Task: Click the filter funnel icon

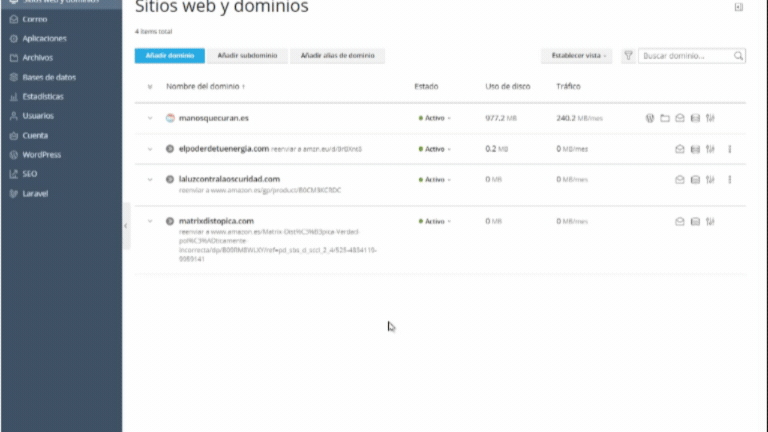Action: point(628,56)
